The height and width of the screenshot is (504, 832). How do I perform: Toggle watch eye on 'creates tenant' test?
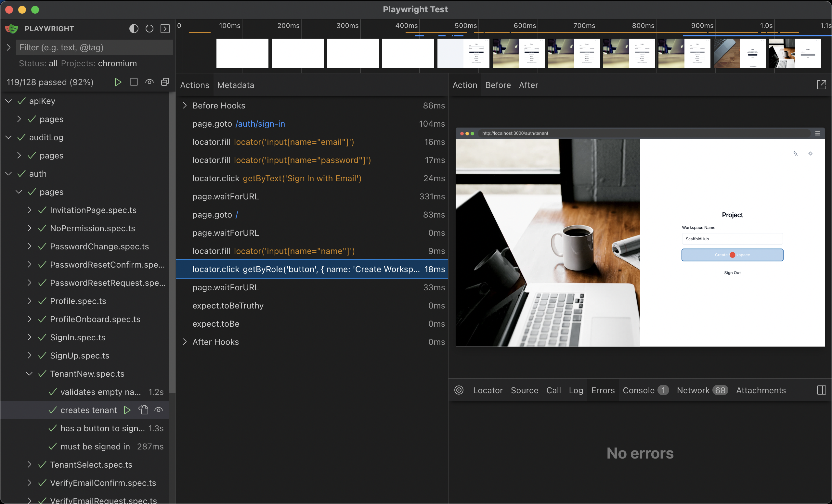coord(159,410)
